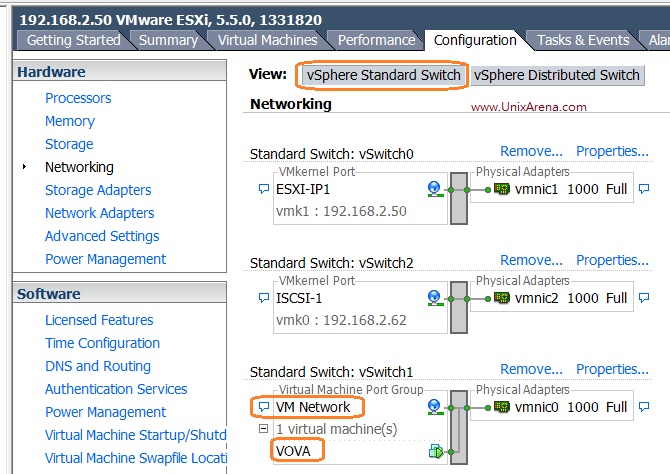Open Power Management under Hardware

point(105,259)
